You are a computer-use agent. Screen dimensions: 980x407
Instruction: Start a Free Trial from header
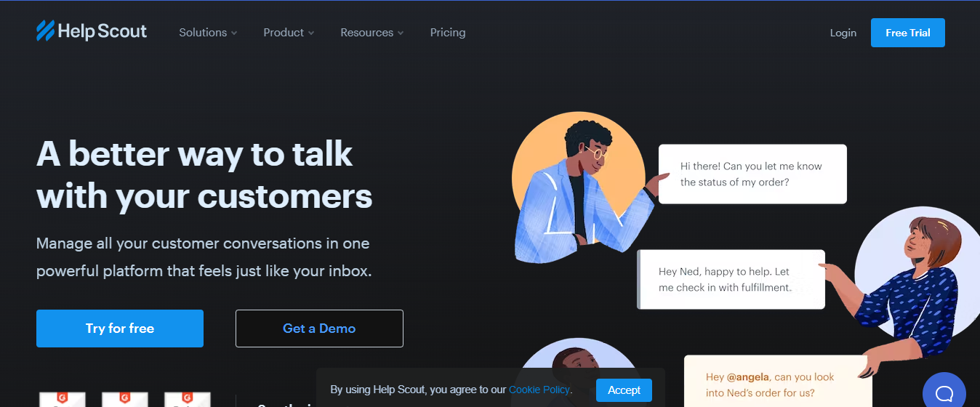click(x=908, y=33)
